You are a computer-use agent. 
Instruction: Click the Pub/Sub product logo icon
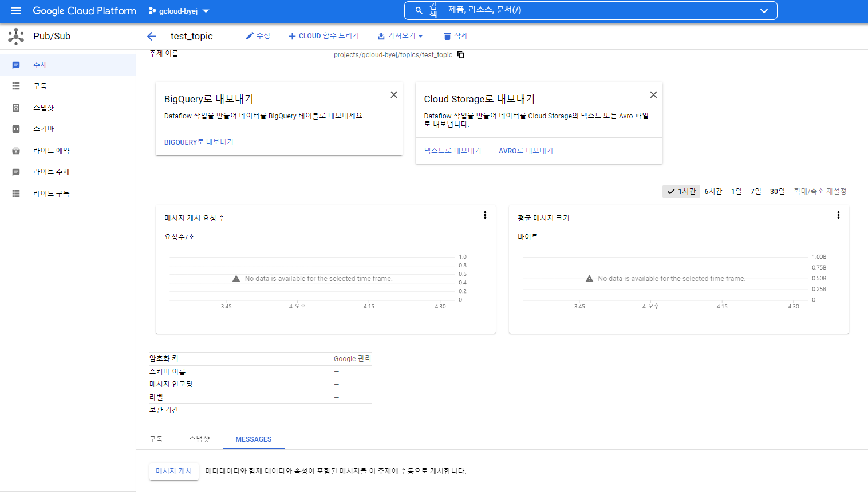(16, 36)
